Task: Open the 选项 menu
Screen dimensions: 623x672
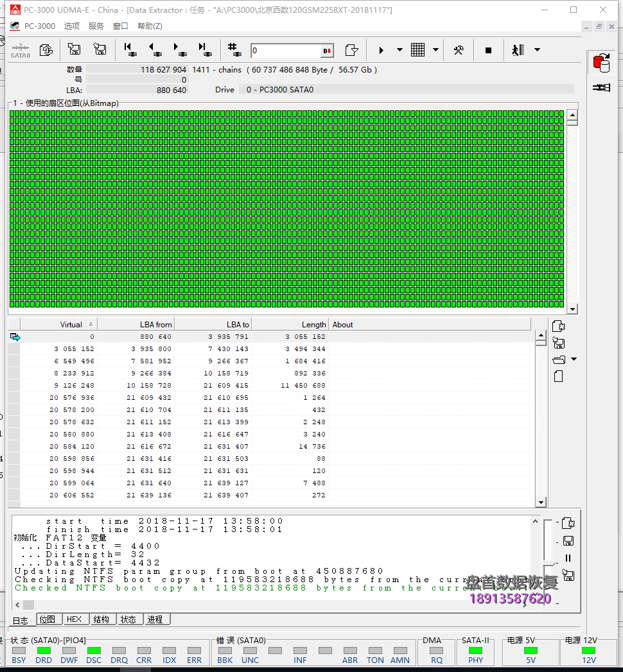Action: point(71,26)
